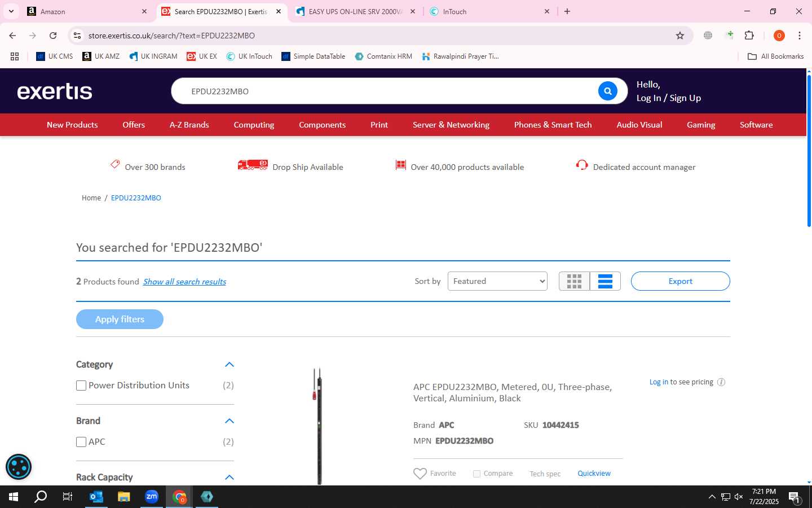Open the Sort by Featured dropdown
The width and height of the screenshot is (812, 508).
pos(497,281)
